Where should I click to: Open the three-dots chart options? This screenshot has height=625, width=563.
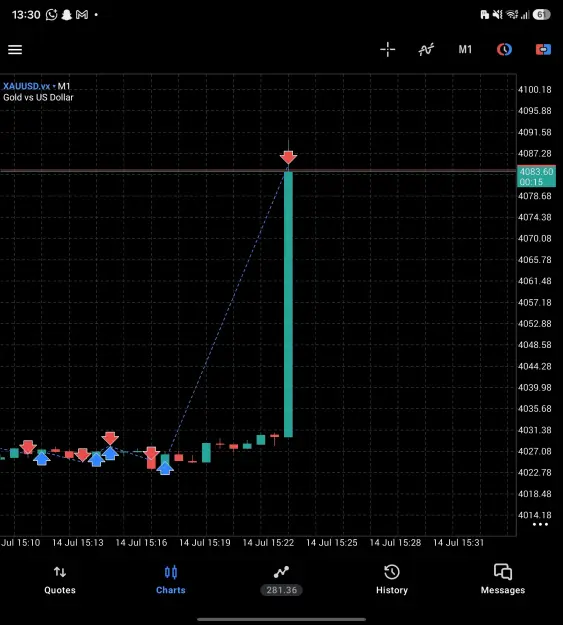point(540,525)
